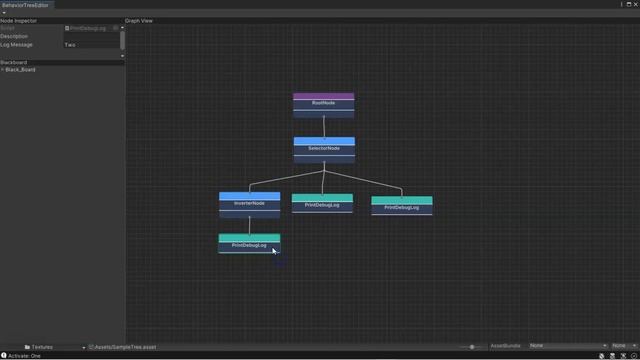
Task: Maximize the BehaviorTreeEditor window
Action: (629, 4)
